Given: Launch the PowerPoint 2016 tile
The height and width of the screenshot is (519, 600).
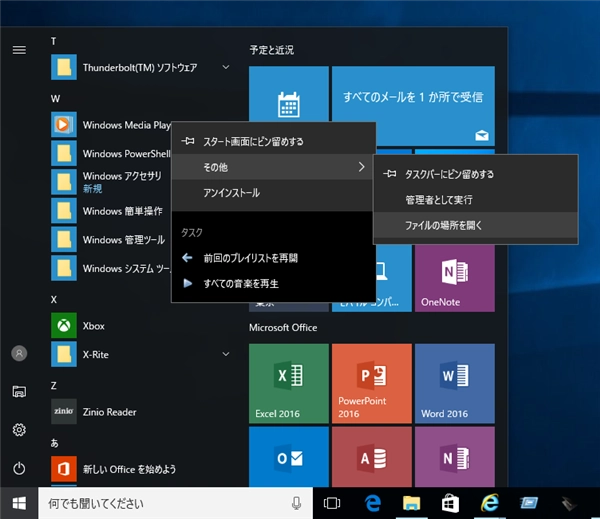Looking at the screenshot, I should click(x=372, y=384).
